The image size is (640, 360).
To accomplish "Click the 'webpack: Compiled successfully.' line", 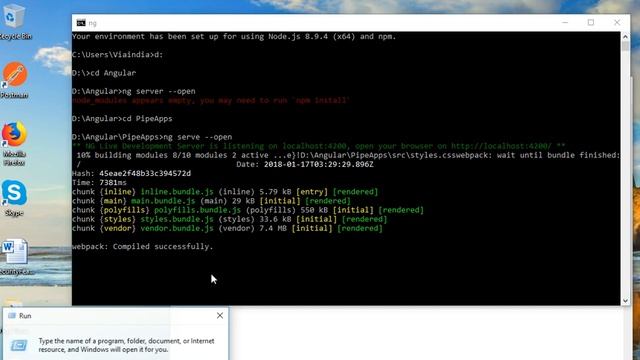I will (142, 247).
